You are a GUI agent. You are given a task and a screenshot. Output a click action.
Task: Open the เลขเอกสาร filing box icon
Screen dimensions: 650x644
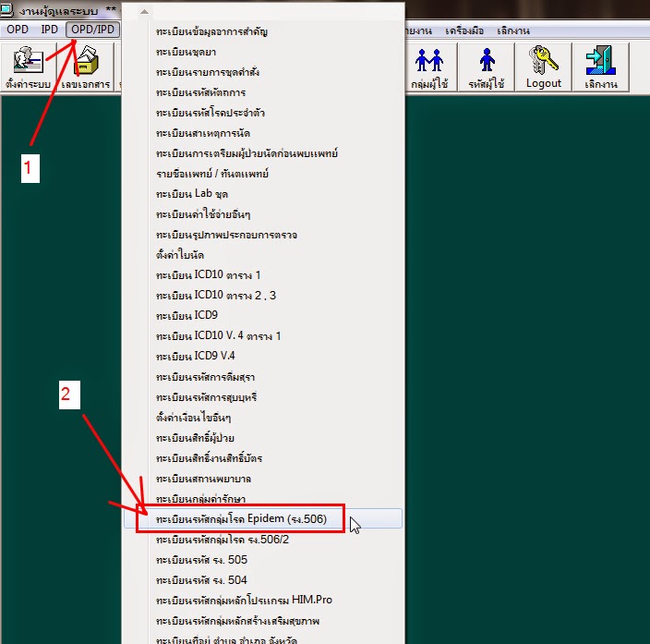click(86, 67)
